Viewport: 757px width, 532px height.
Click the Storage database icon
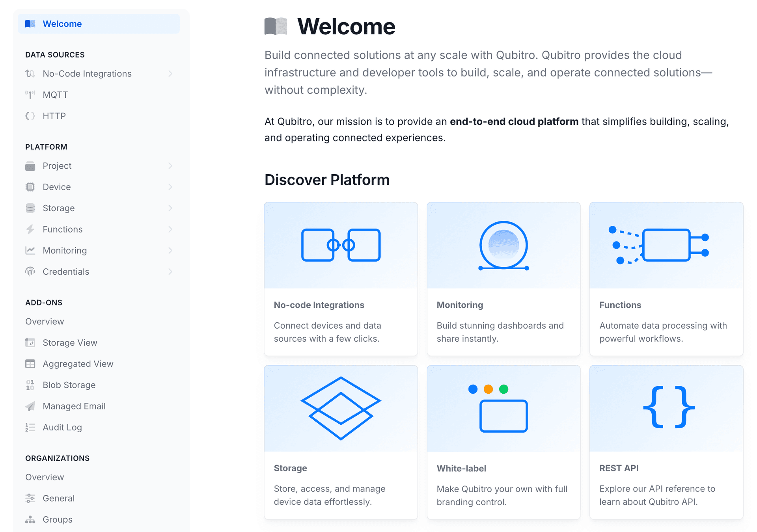[x=30, y=208]
